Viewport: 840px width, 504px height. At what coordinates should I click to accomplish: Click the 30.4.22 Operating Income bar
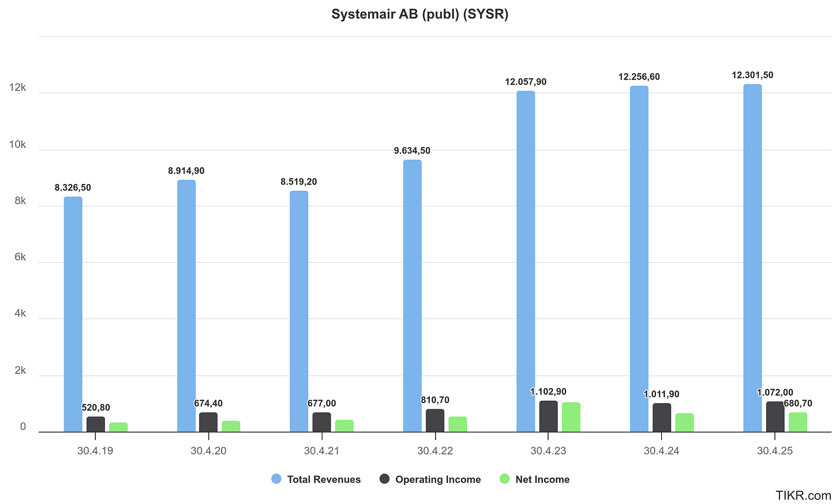(x=435, y=420)
